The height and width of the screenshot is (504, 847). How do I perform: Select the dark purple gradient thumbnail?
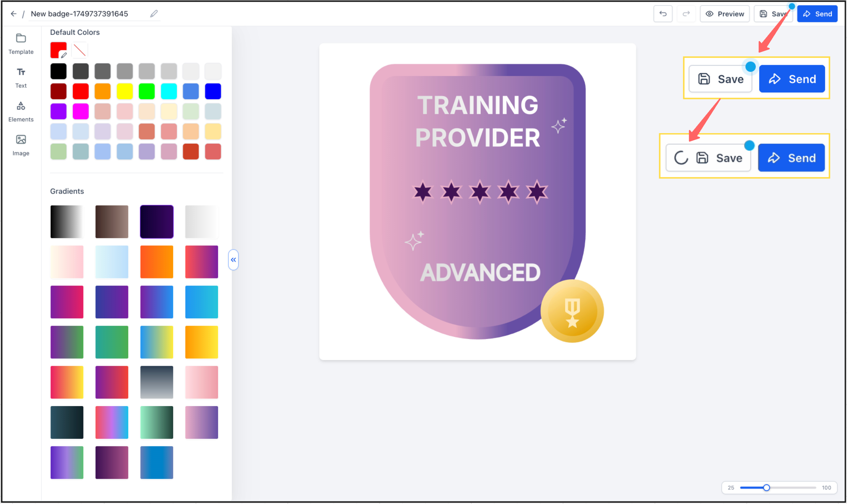(157, 222)
